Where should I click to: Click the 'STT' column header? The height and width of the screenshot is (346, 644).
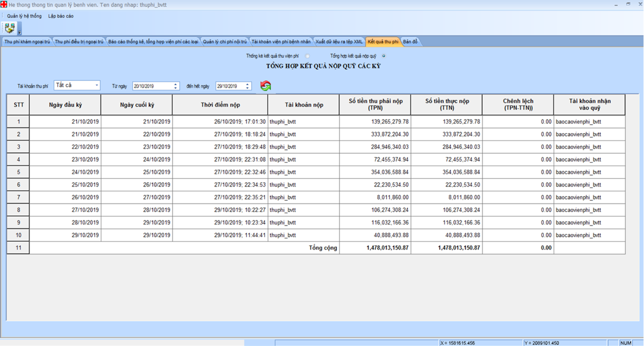(18, 105)
